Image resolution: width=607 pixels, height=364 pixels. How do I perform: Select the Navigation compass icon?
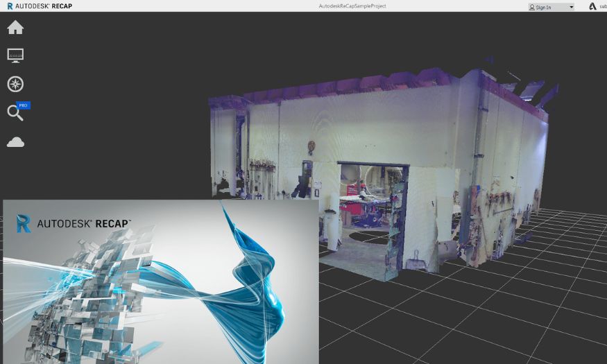coord(15,84)
